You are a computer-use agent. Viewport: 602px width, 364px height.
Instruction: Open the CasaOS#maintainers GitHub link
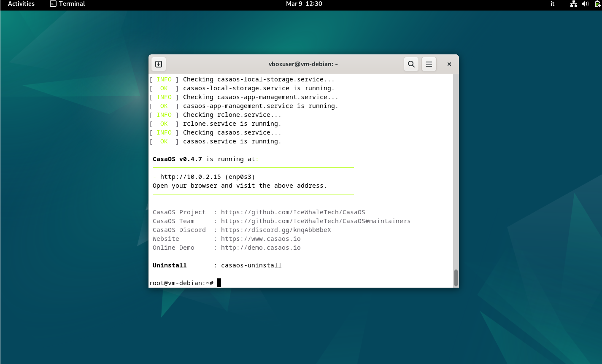pos(316,221)
